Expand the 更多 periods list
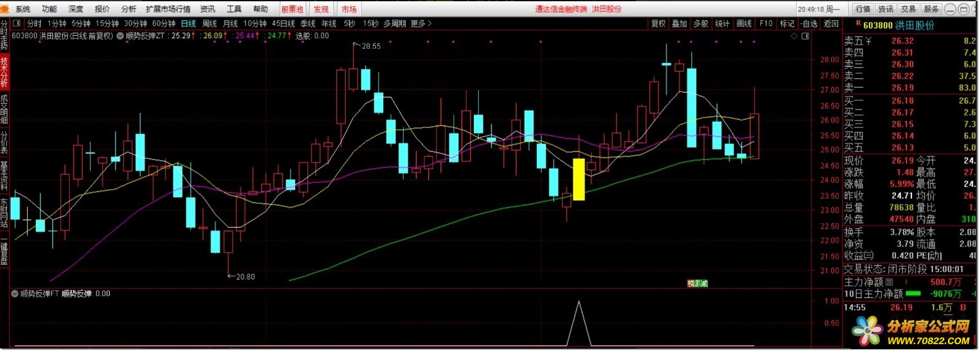980x351 pixels. coord(421,23)
